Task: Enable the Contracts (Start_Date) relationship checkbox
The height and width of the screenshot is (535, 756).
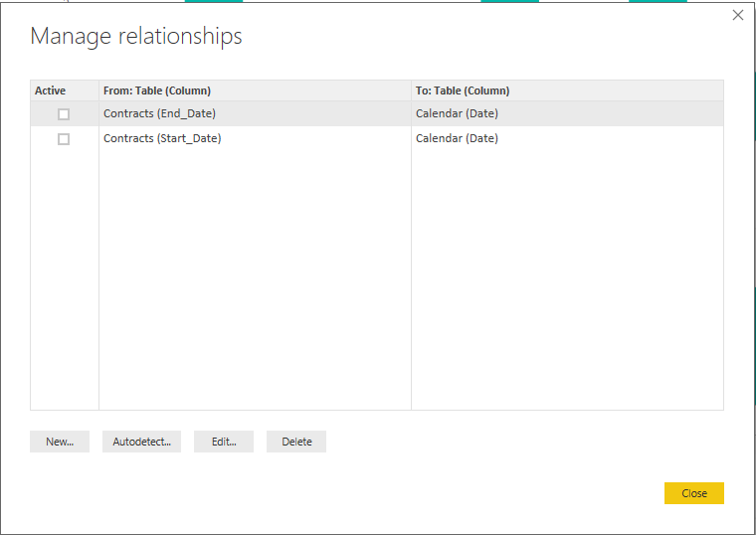Action: [x=64, y=139]
